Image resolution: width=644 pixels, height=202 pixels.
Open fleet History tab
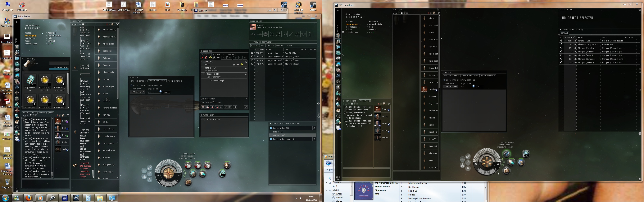pyautogui.click(x=216, y=54)
